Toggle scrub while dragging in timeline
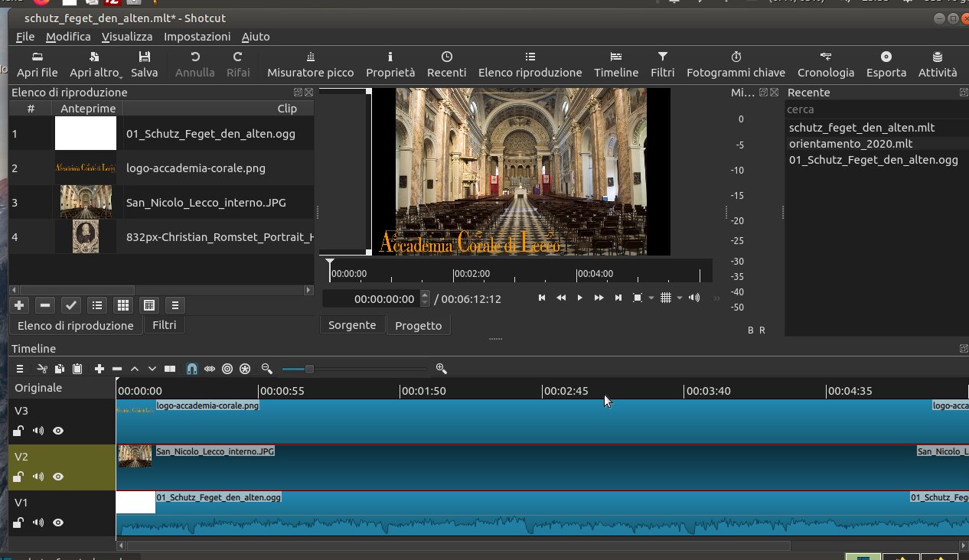This screenshot has width=969, height=560. [x=209, y=369]
